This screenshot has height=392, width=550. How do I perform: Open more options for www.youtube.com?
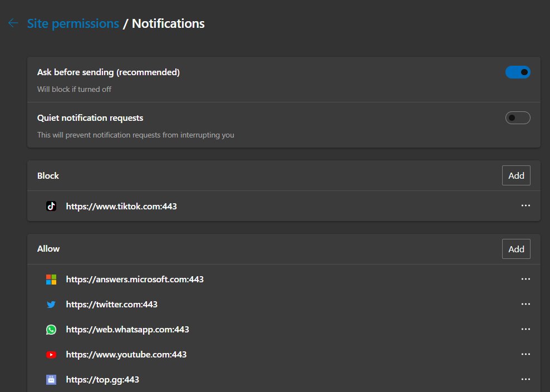526,354
